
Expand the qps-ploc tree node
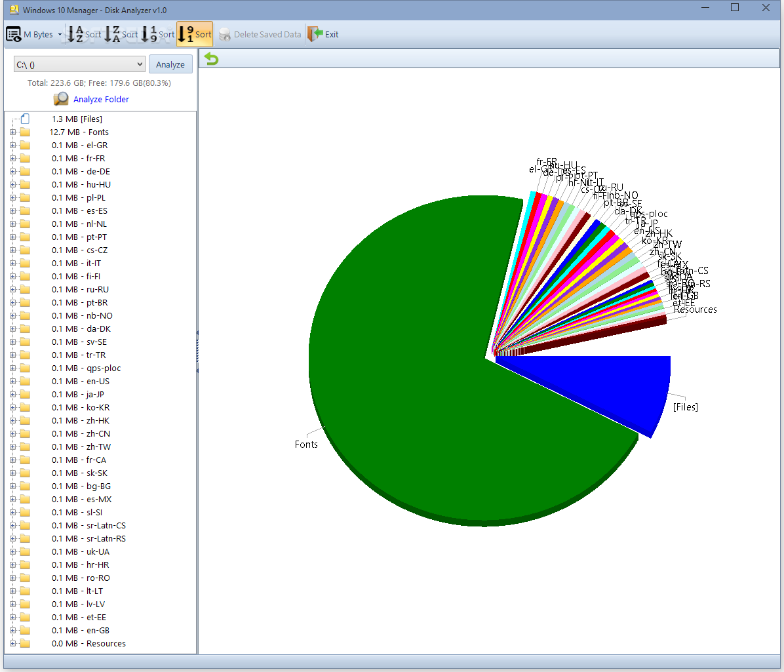coord(12,368)
